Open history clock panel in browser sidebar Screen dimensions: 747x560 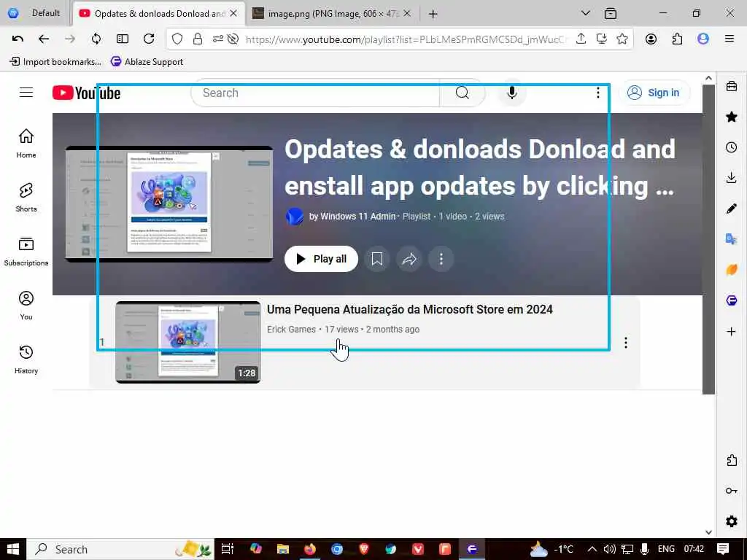tap(732, 147)
